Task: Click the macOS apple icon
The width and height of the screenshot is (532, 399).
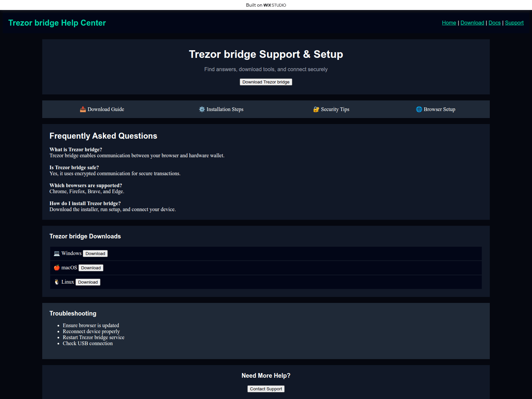Action: pos(57,268)
